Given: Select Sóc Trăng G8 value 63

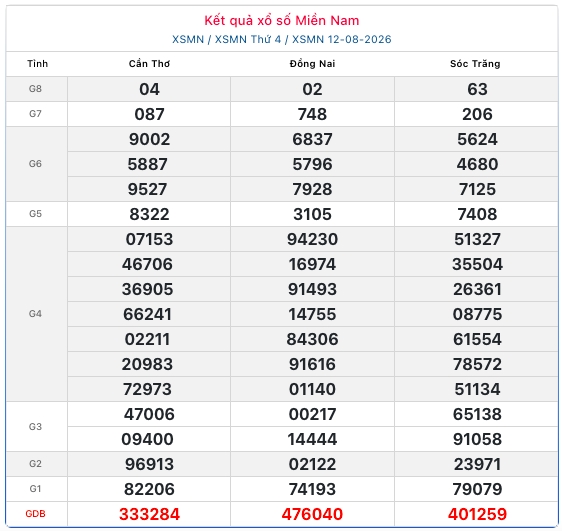Looking at the screenshot, I should 477,89.
